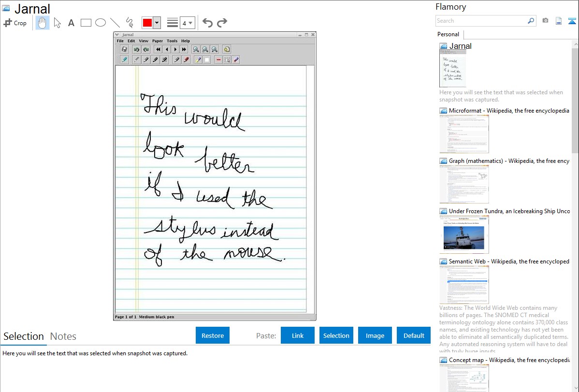Screen dimensions: 579x392
Task: Select the freehand scribble tool
Action: pyautogui.click(x=130, y=23)
